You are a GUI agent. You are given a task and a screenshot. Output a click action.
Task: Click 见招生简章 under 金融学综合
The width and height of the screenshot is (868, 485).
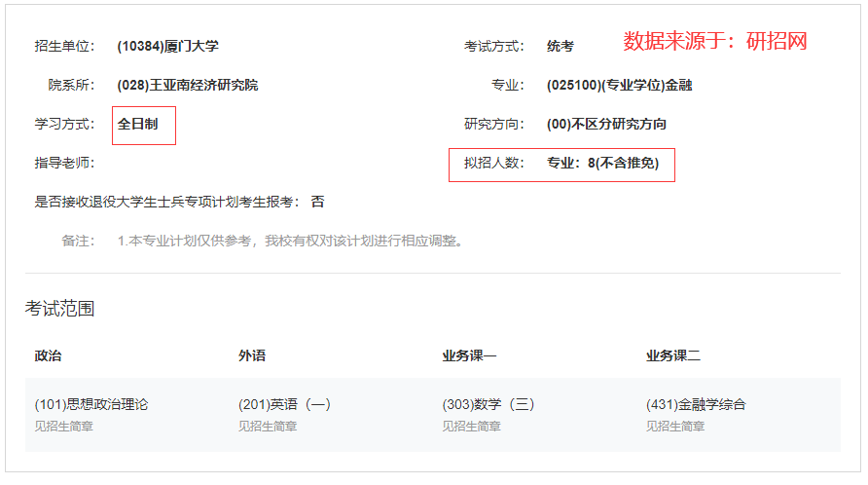click(674, 427)
